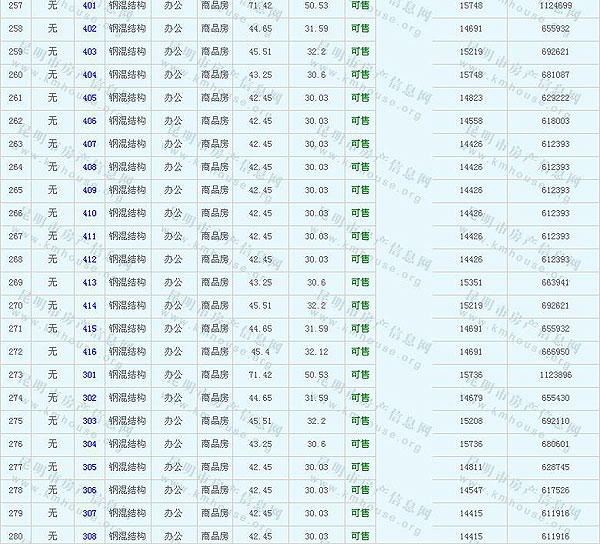The height and width of the screenshot is (544, 600).
Task: Select room 308 link
Action: 90,536
